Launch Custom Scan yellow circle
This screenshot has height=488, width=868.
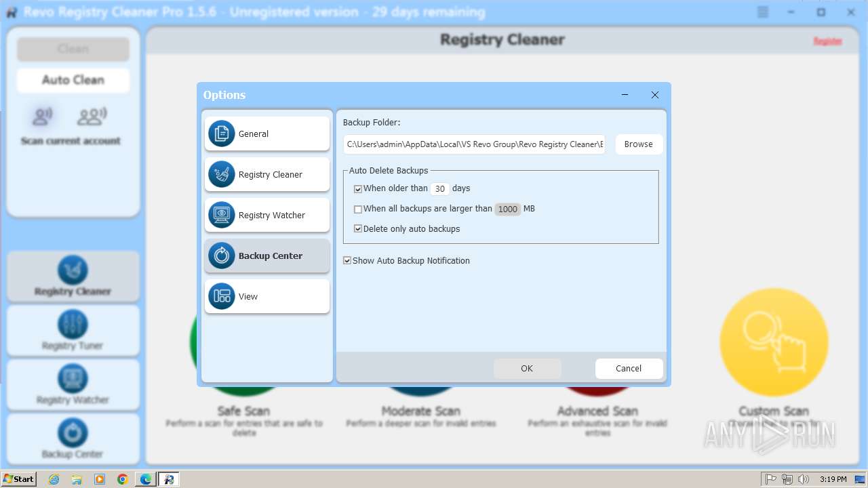click(x=774, y=342)
